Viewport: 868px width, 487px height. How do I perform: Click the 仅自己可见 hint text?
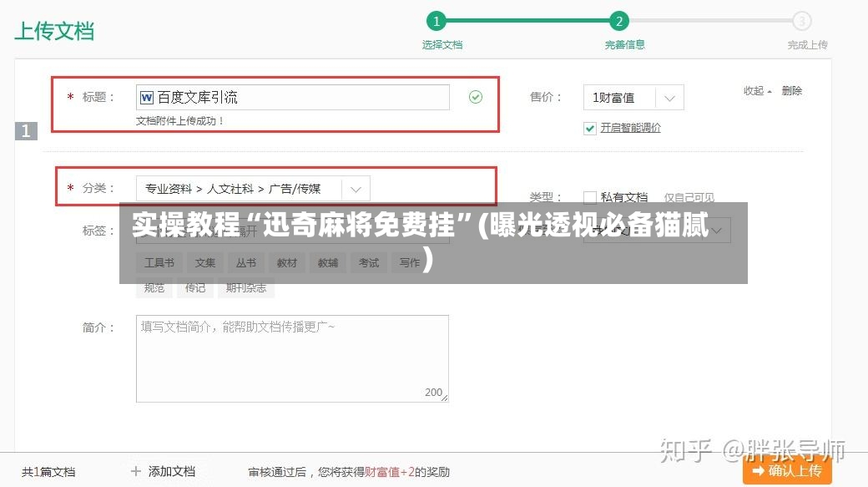pos(689,197)
